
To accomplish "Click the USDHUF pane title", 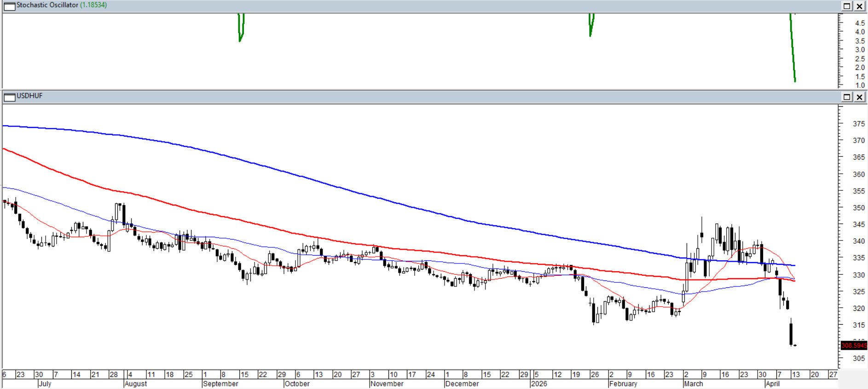I will (x=29, y=96).
